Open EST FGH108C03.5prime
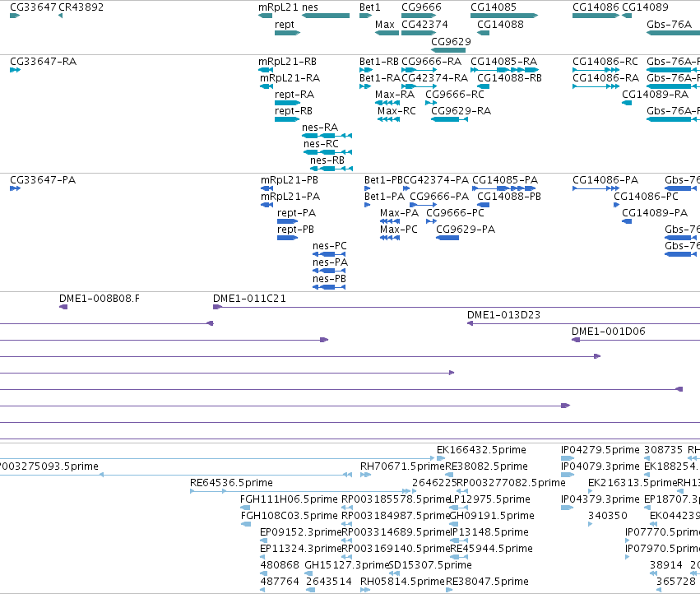Image resolution: width=700 pixels, height=594 pixels. click(x=290, y=516)
